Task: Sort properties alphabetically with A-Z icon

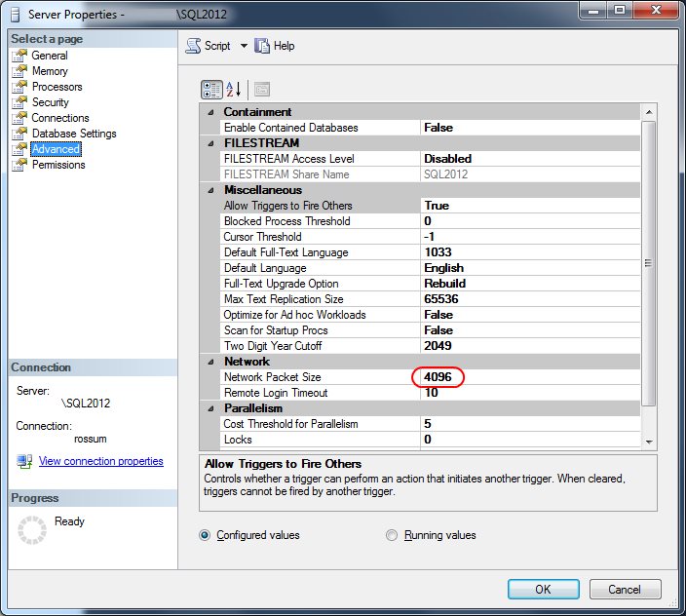Action: (x=234, y=90)
